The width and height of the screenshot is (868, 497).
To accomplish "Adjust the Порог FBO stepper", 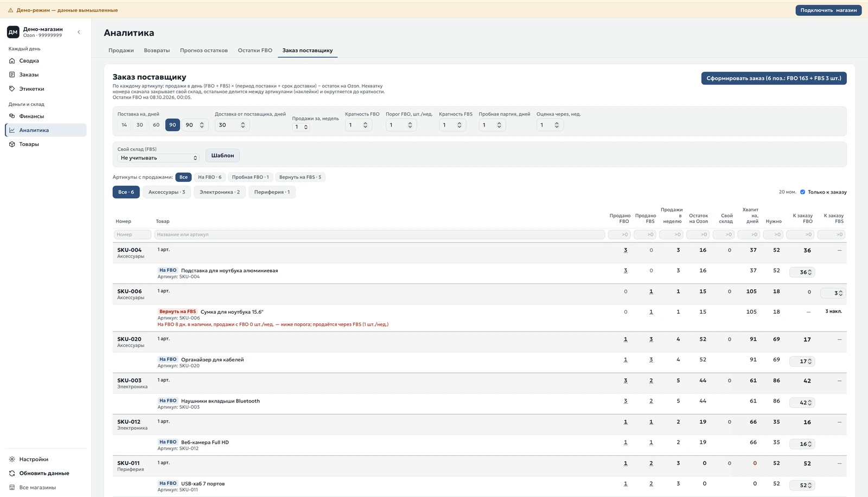I will [x=410, y=125].
